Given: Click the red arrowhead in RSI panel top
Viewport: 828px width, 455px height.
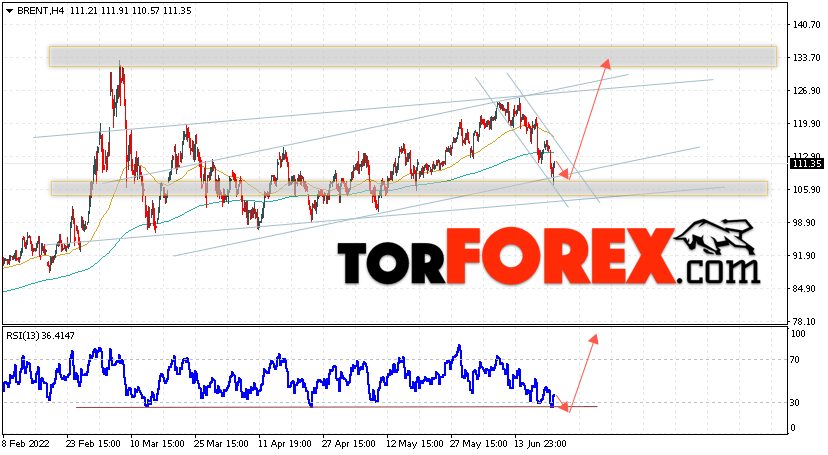Looking at the screenshot, I should [x=594, y=339].
